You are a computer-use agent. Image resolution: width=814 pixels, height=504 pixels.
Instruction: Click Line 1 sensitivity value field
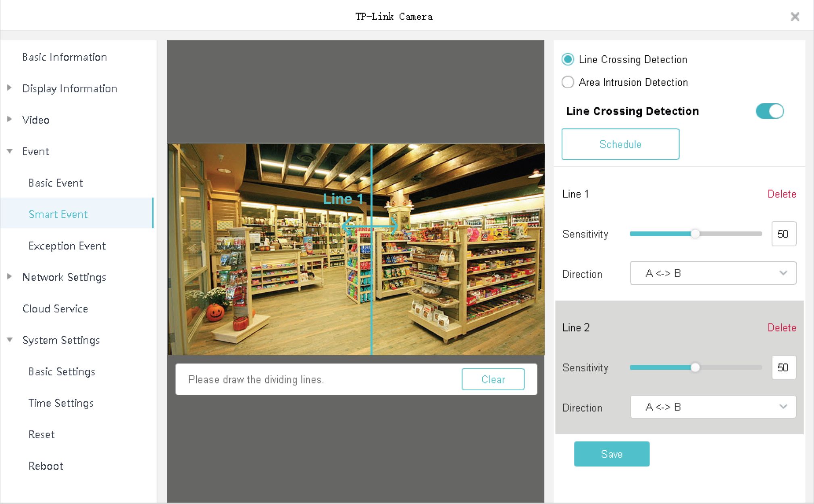[x=783, y=234]
